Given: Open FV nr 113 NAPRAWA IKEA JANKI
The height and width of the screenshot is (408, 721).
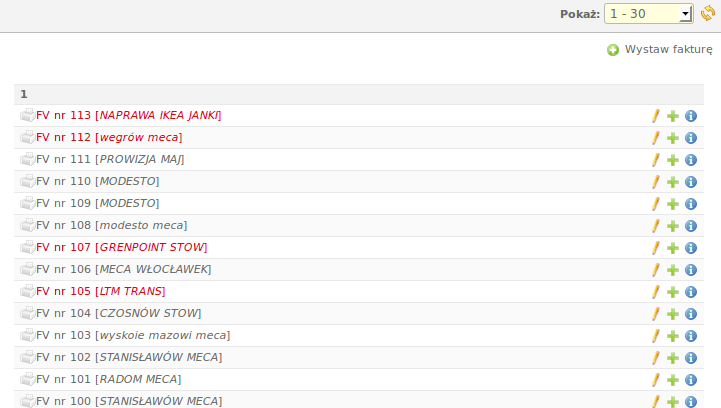Looking at the screenshot, I should click(129, 115).
